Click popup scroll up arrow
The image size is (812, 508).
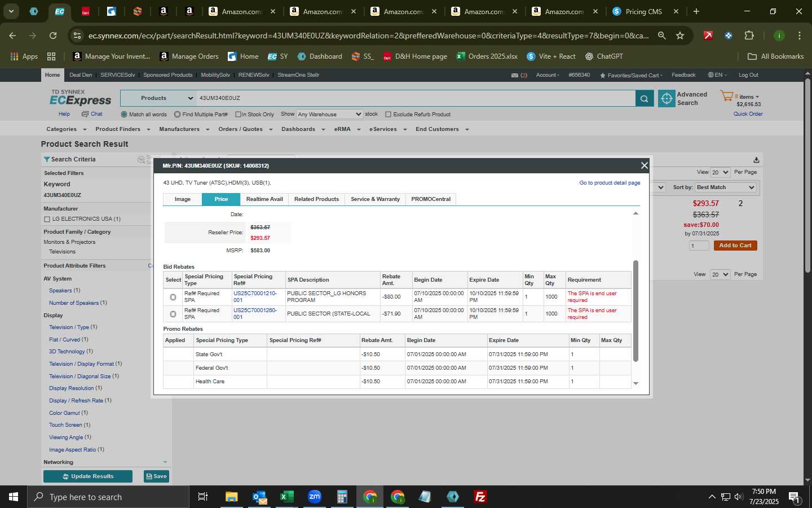pos(636,213)
